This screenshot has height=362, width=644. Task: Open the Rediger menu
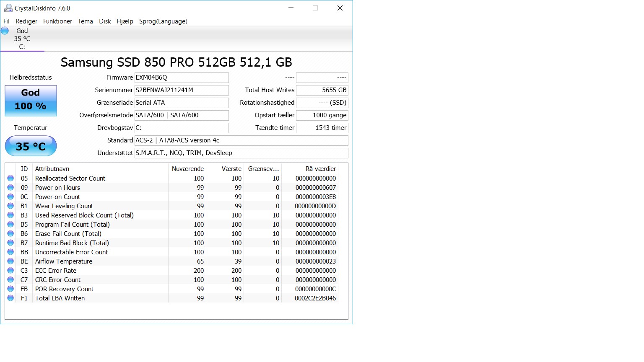pos(26,21)
